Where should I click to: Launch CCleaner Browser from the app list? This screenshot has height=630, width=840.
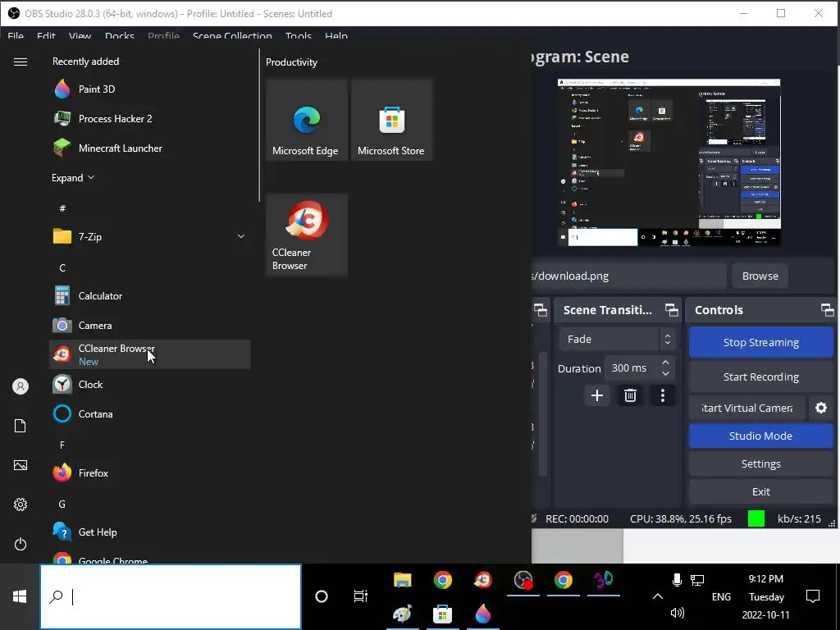click(150, 354)
